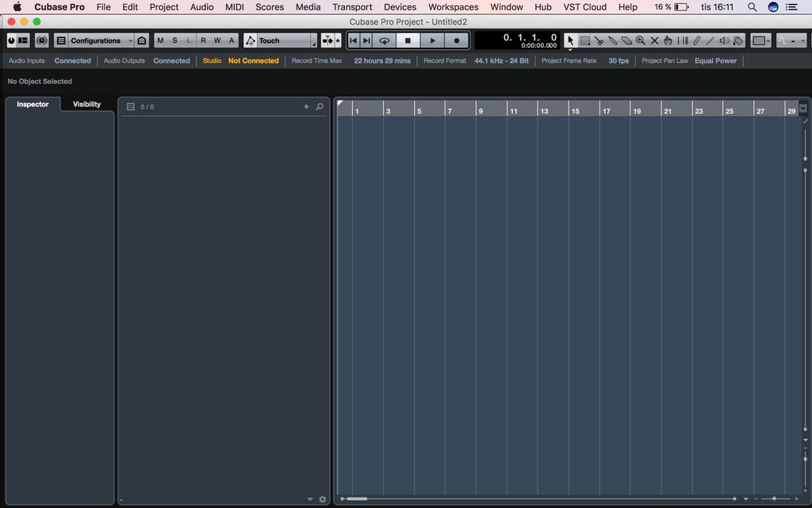Go to previous marker or project start

click(353, 40)
